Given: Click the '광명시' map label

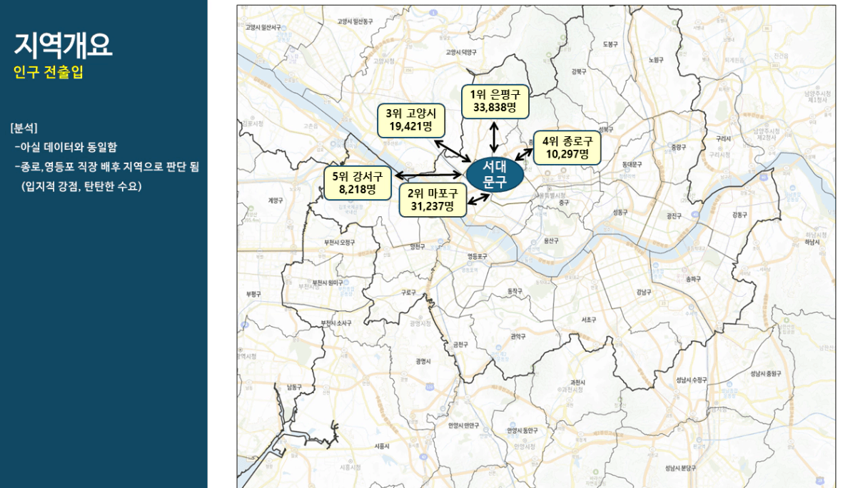Looking at the screenshot, I should click(423, 361).
